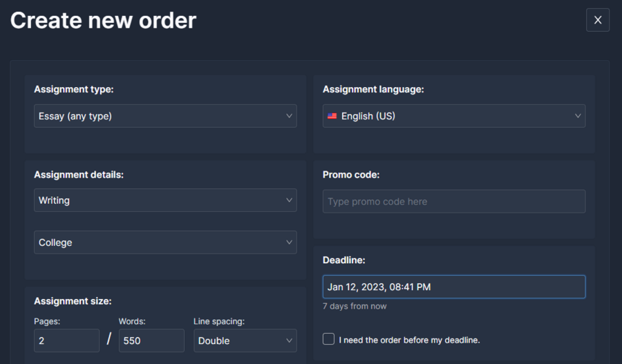Viewport: 622px width, 364px height.
Task: Close the Create new order dialog
Action: coord(597,20)
